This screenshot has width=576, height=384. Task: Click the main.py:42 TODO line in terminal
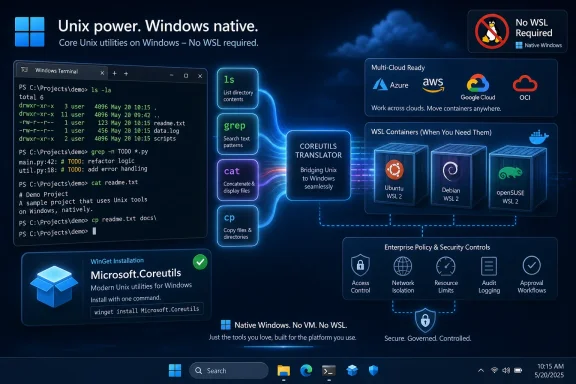tap(76, 162)
